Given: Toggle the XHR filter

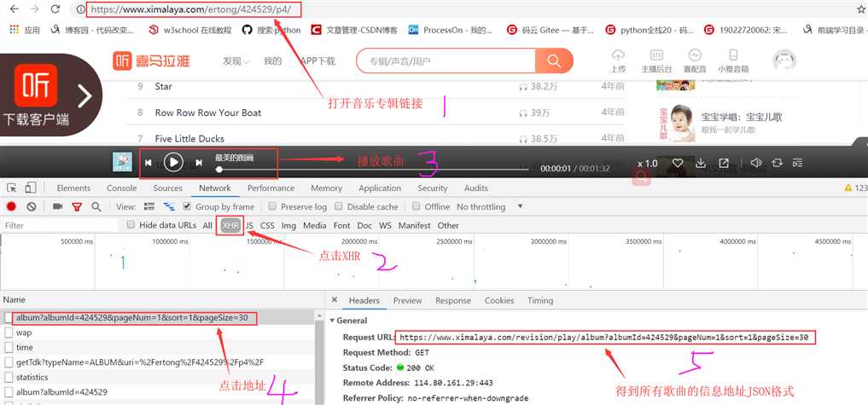Looking at the screenshot, I should pyautogui.click(x=230, y=225).
